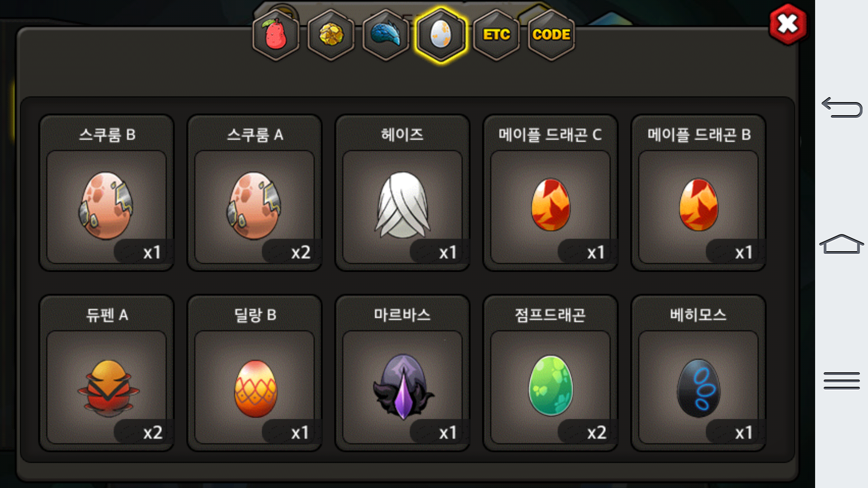
Task: Select the 메이플 드래곤 C egg
Action: click(x=550, y=193)
